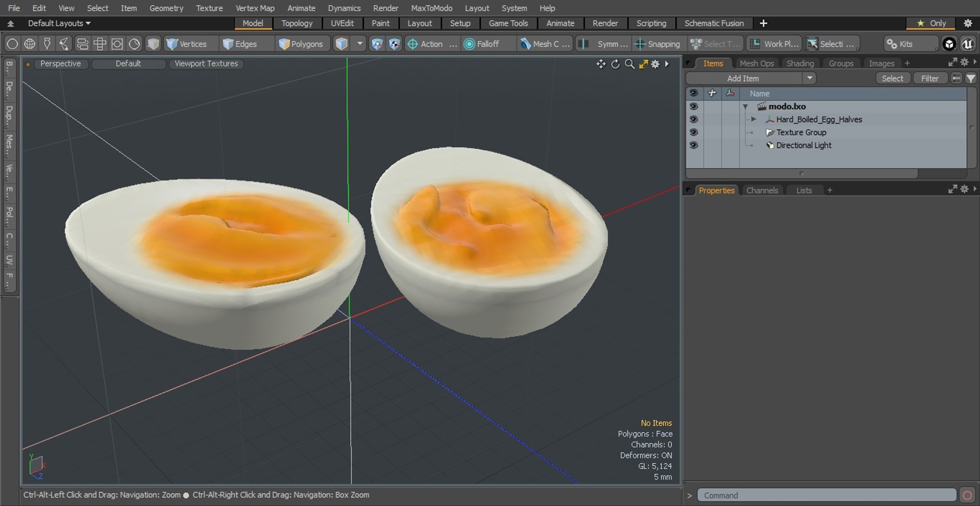Click the viewport zoom magnifier icon
Viewport: 980px width, 506px height.
tap(630, 64)
